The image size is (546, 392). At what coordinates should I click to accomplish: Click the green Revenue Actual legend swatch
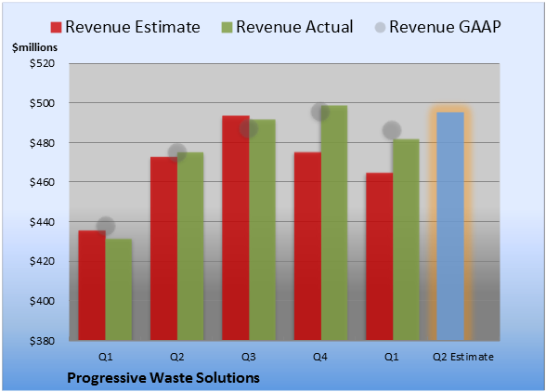pos(227,27)
